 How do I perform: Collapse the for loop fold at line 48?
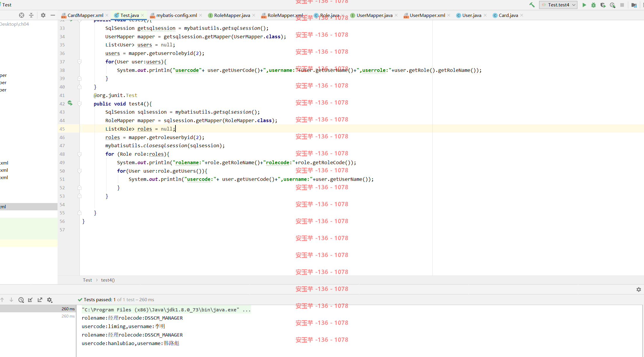pyautogui.click(x=79, y=154)
